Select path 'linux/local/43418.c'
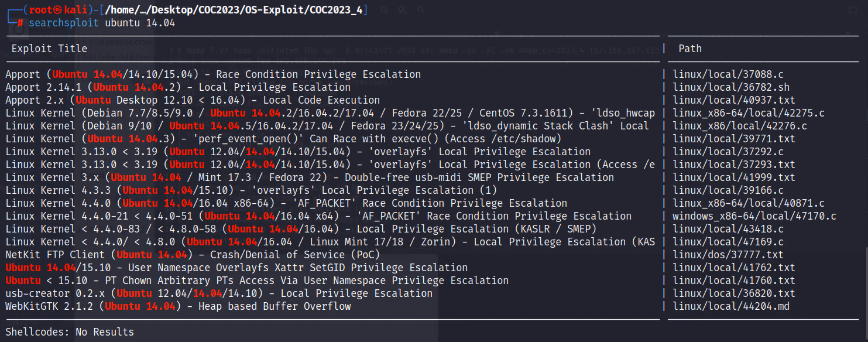Viewport: 868px width, 342px height. 728,229
